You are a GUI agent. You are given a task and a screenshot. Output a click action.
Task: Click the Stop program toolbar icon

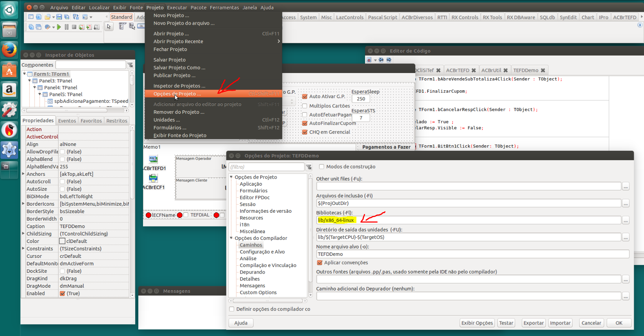(x=74, y=27)
